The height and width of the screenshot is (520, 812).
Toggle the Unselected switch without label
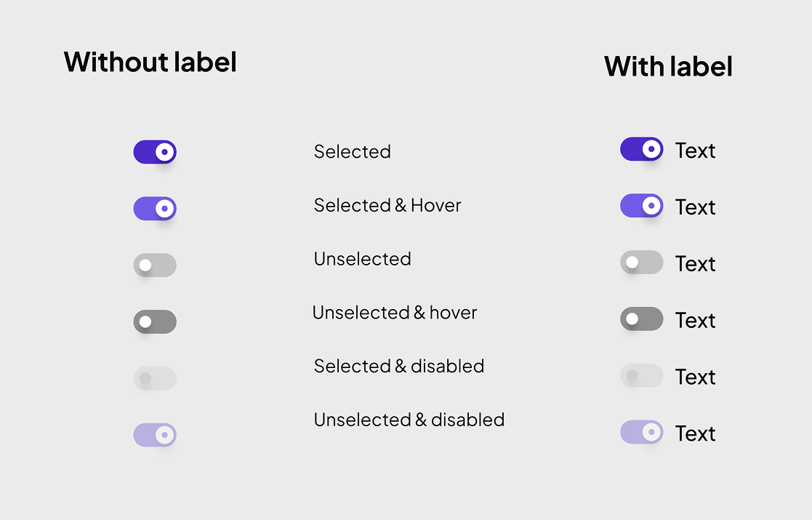[155, 265]
